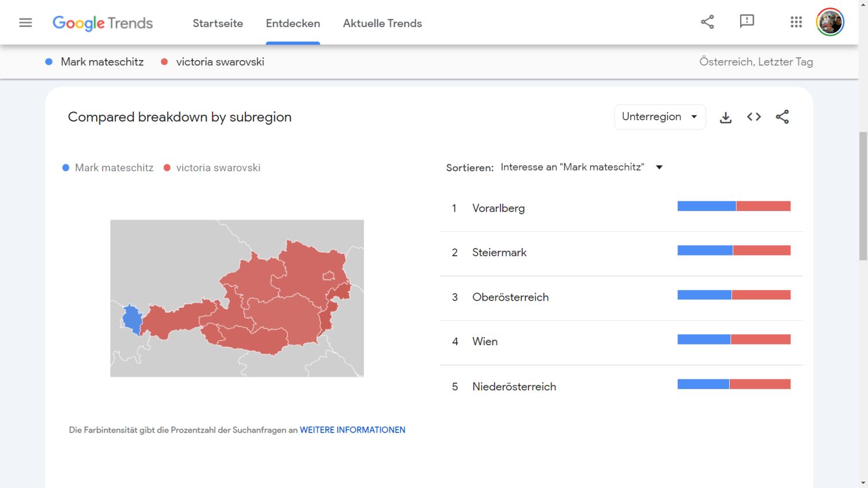Open the Google account profile avatar
Image resolution: width=868 pixels, height=488 pixels.
[830, 22]
